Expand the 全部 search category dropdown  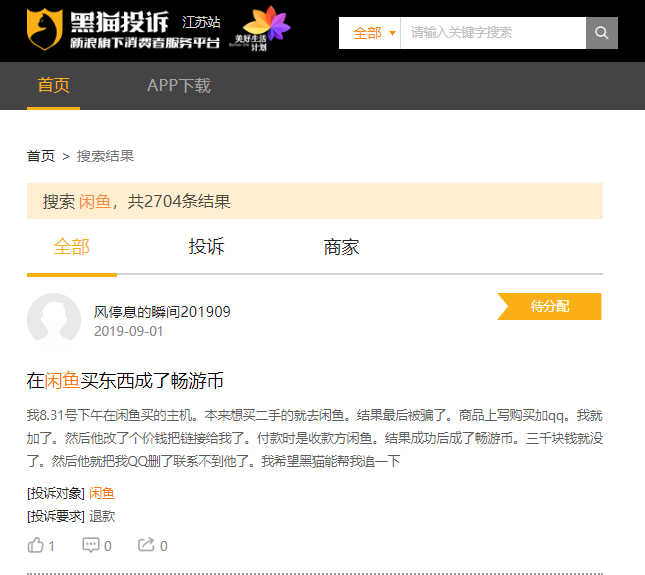pos(370,33)
